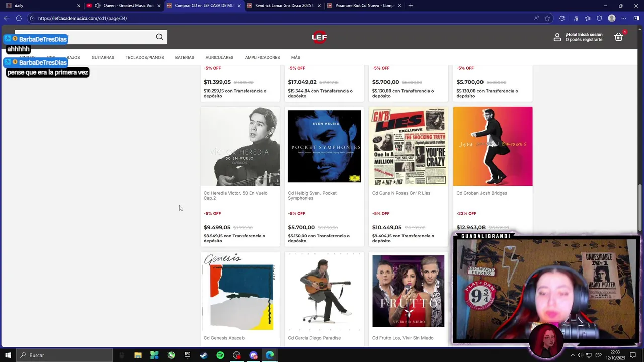Open Cd Groban Josh Bridges link

[x=481, y=193]
